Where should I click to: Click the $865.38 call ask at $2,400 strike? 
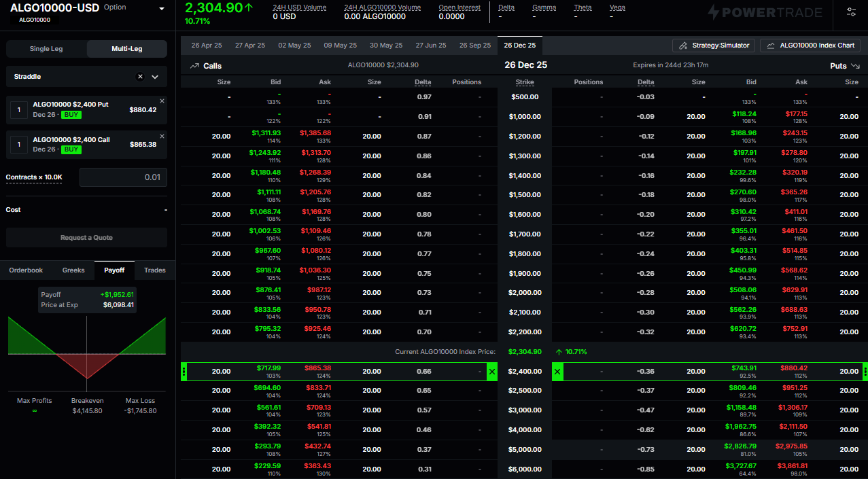318,368
